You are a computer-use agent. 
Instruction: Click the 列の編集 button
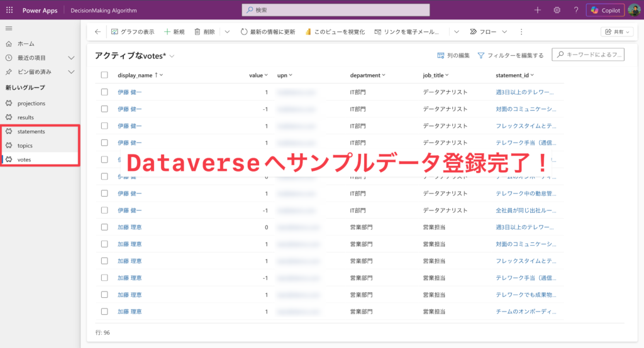[x=453, y=55]
